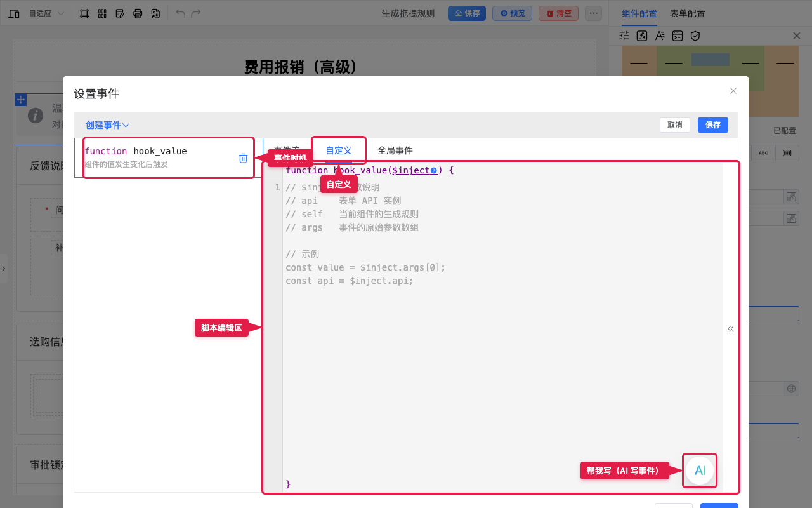Switch to 组件配置 tab in right panel

639,13
